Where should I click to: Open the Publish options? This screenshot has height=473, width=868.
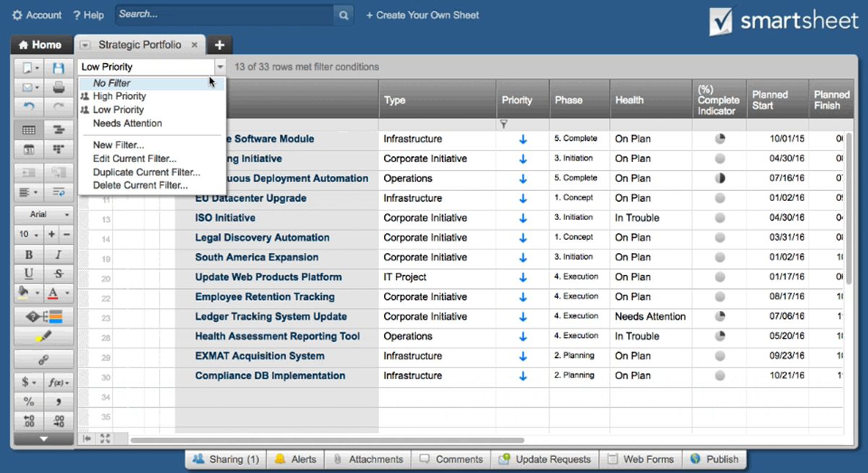(x=715, y=459)
